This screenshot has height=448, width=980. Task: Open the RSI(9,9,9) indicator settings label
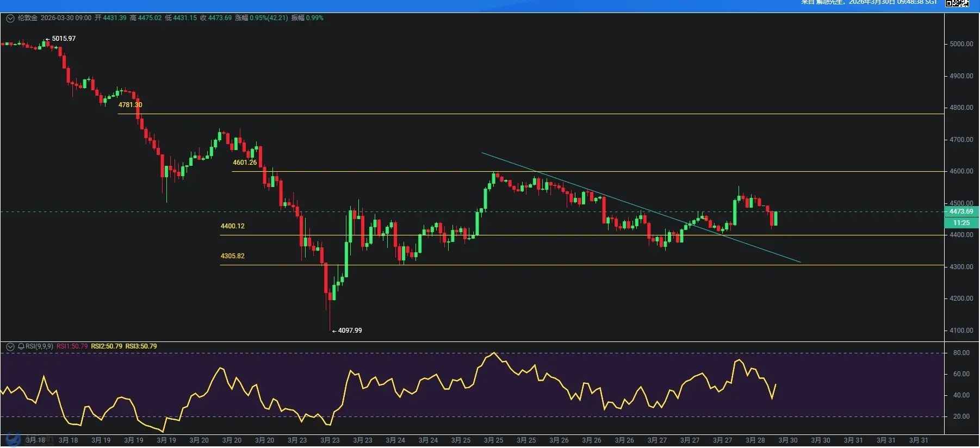click(39, 346)
